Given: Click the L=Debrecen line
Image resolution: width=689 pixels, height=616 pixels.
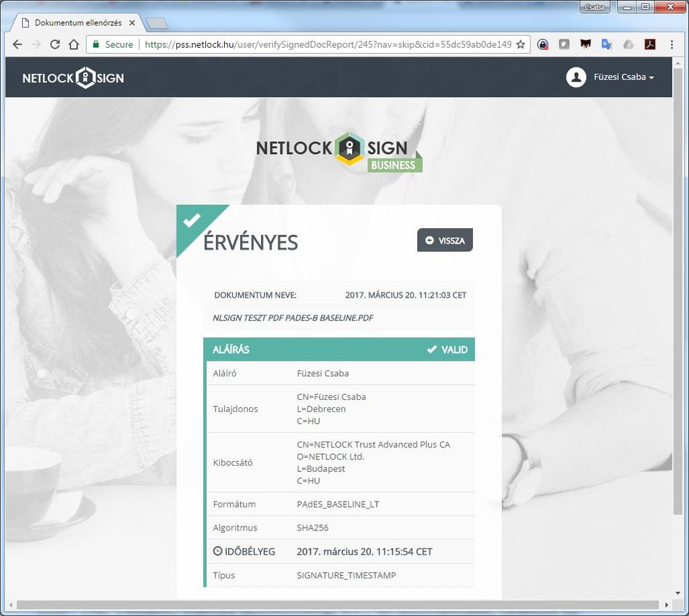Looking at the screenshot, I should [321, 409].
